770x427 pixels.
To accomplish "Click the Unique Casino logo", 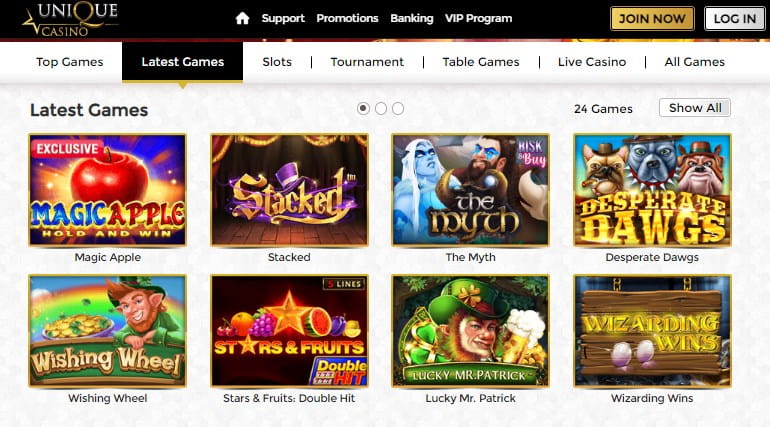I will 70,19.
